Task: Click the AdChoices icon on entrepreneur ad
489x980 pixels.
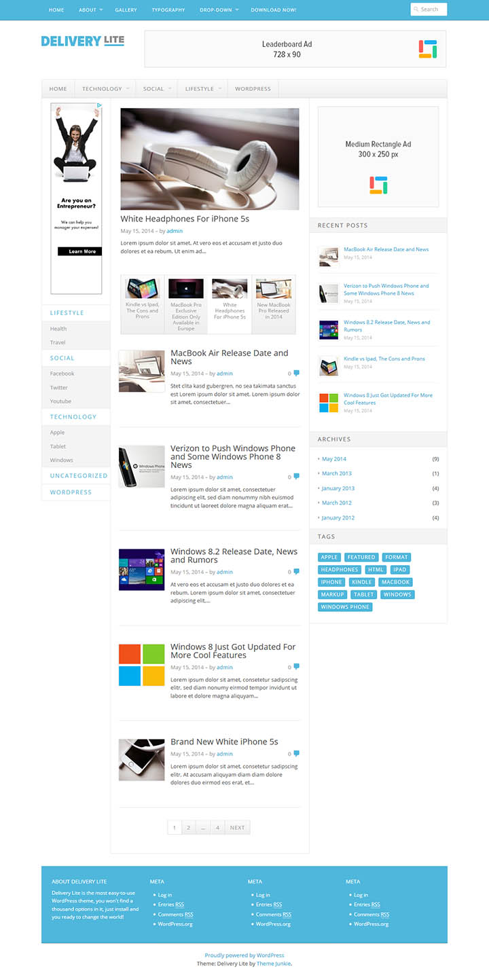Action: (98, 106)
